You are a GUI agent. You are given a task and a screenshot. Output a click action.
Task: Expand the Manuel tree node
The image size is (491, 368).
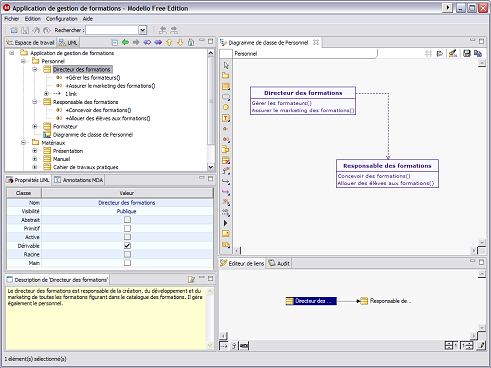click(35, 159)
